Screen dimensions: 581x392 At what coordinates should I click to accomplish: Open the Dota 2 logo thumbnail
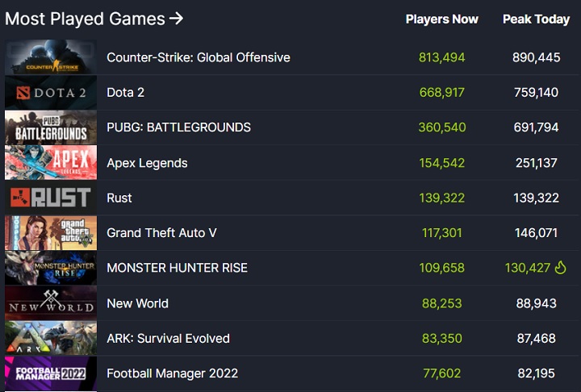pos(51,93)
